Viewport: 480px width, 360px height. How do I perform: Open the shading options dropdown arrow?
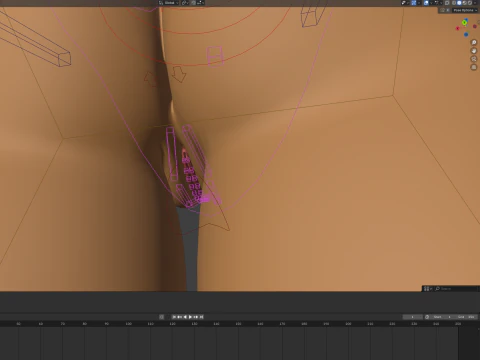(x=475, y=3)
